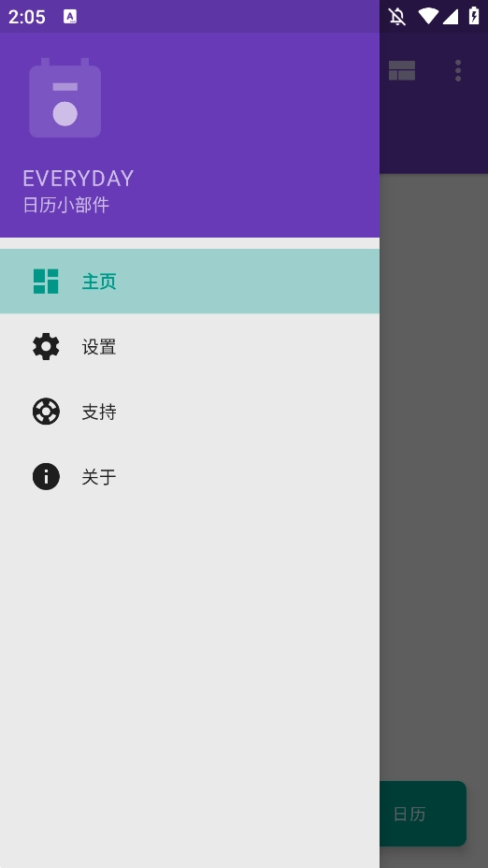Viewport: 488px width, 868px height.
Task: Dismiss drawer by tapping the dimmed area
Action: [x=434, y=476]
